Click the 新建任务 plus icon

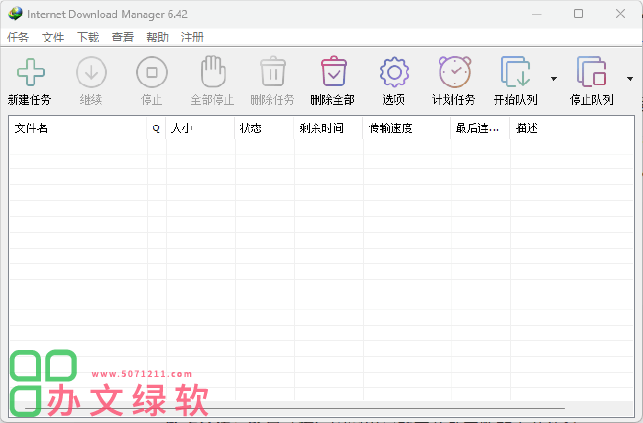(31, 72)
